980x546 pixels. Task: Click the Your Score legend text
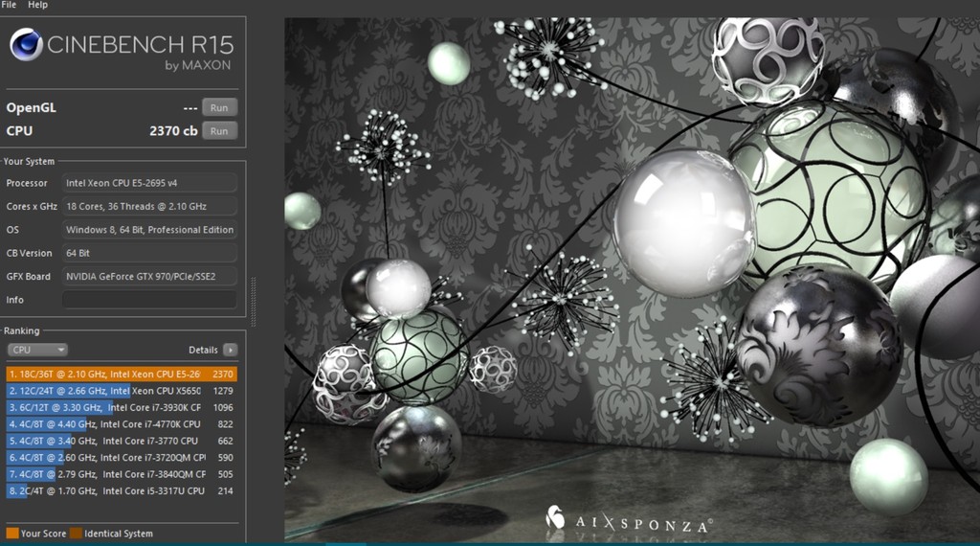pyautogui.click(x=43, y=534)
